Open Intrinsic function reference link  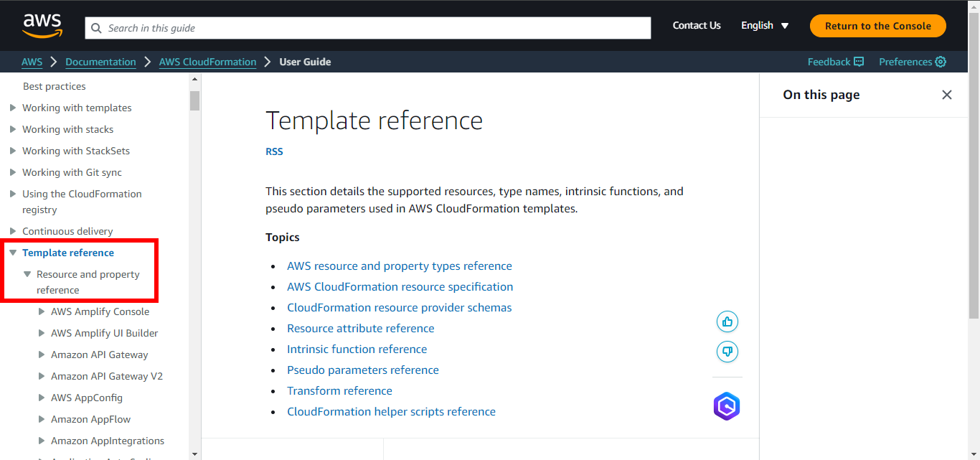coord(357,349)
